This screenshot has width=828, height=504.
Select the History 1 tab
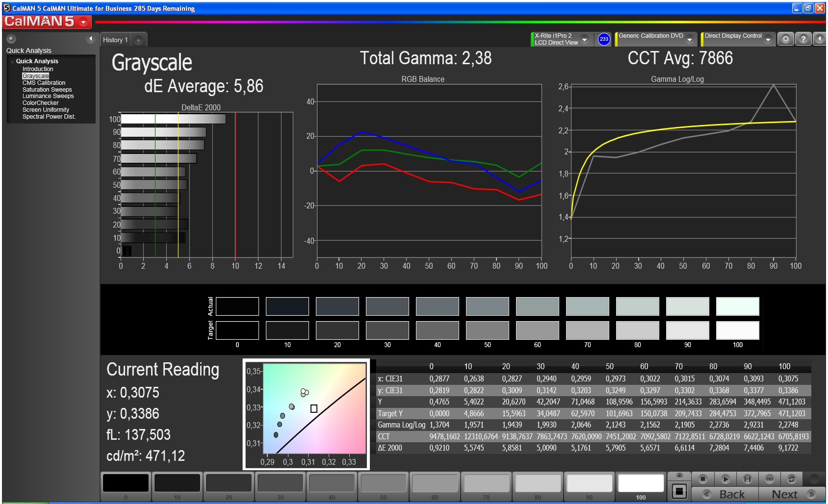[x=115, y=40]
